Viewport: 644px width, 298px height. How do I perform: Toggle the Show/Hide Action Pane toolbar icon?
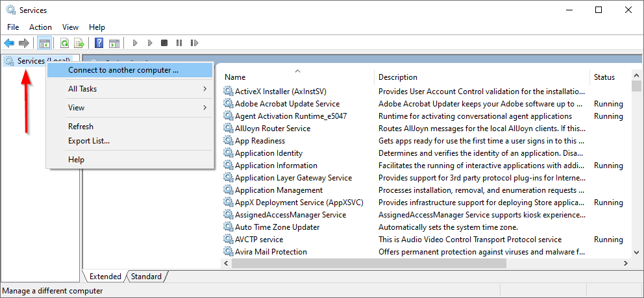click(114, 43)
